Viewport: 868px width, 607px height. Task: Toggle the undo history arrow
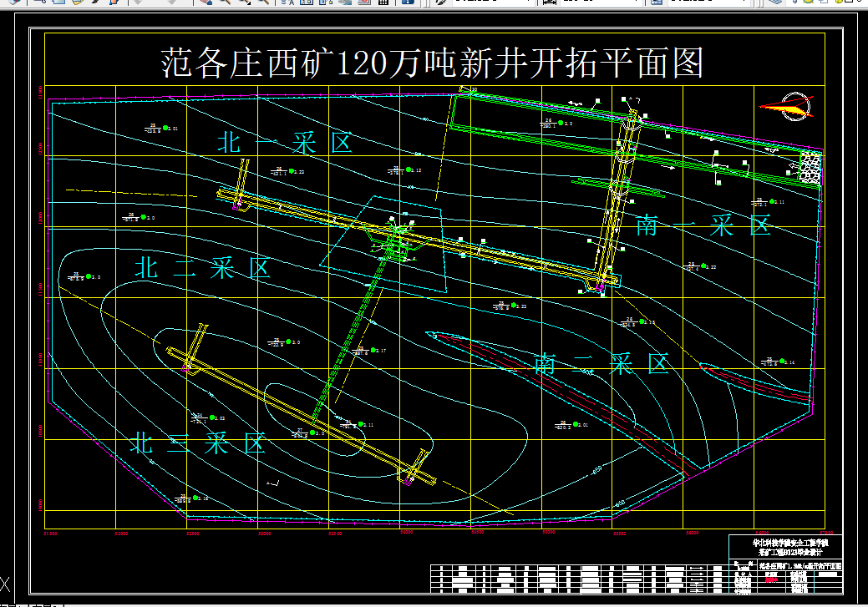click(137, 4)
